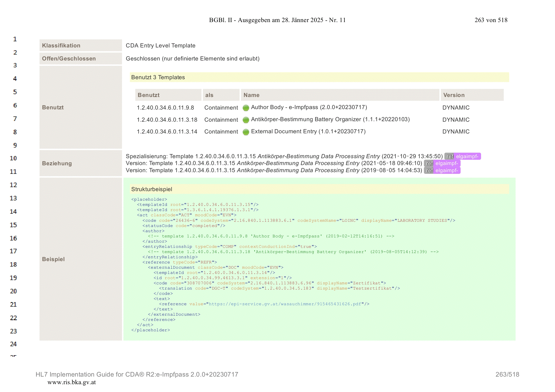Click the LOINC code 26436-6 line
555x392 pixels.
(x=299, y=220)
